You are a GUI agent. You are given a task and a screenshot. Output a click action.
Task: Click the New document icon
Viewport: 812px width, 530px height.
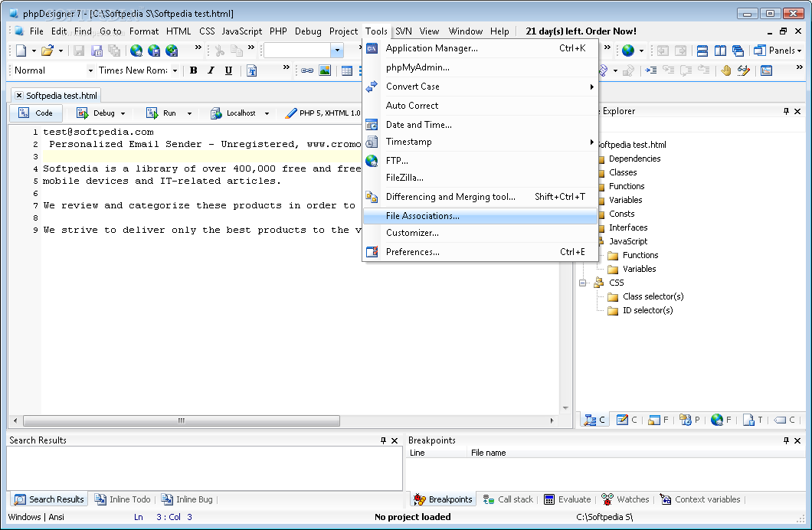coord(21,51)
